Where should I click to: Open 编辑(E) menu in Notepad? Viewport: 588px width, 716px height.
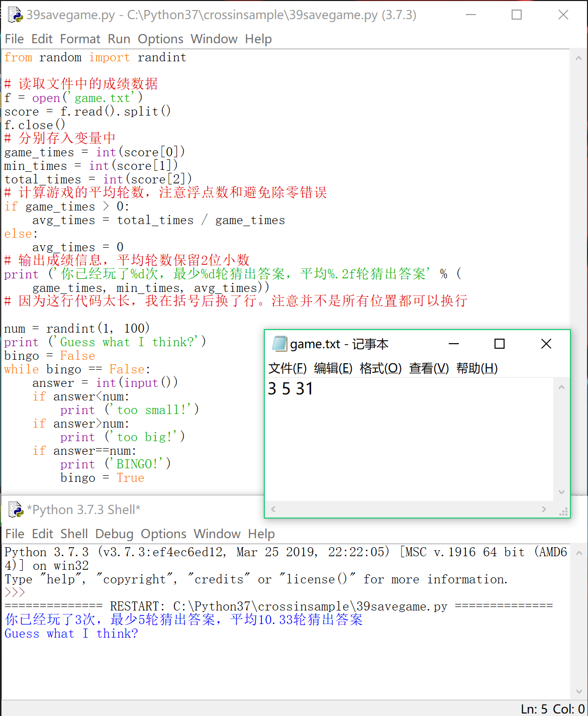pos(333,368)
